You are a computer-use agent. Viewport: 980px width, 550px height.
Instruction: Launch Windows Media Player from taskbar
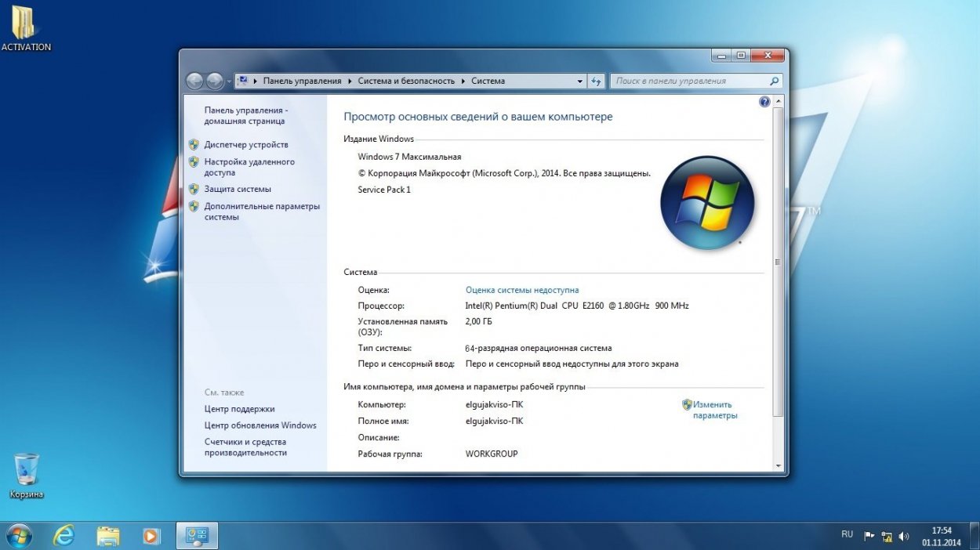[x=151, y=536]
